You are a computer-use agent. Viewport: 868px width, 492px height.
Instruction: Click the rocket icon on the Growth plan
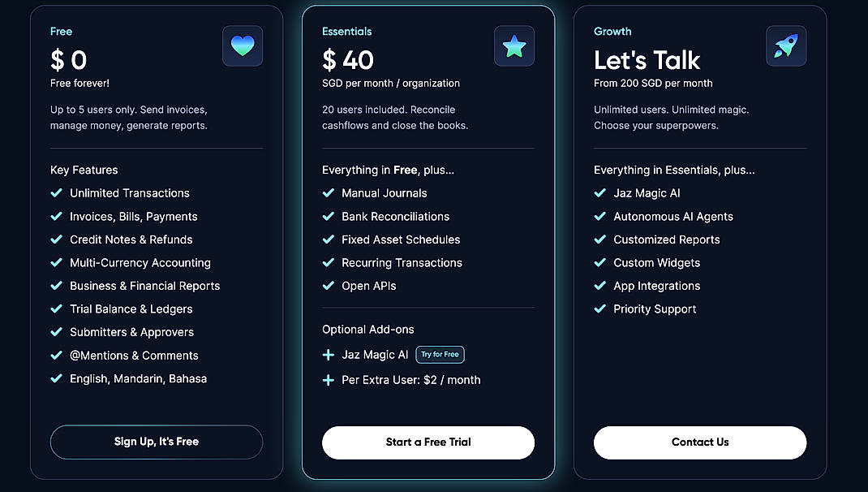785,46
